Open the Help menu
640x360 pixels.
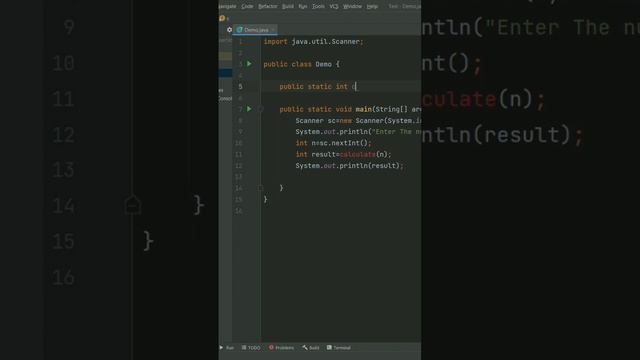[x=372, y=7]
